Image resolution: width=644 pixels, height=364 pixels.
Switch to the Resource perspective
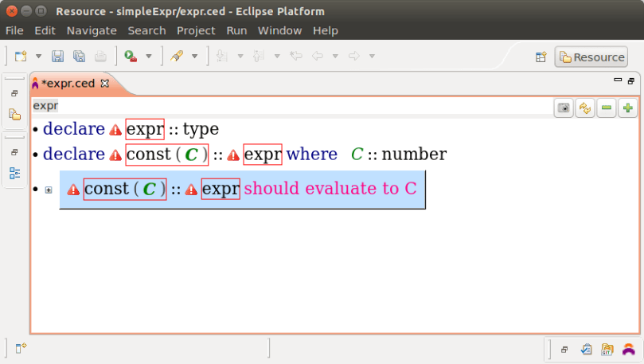point(591,57)
